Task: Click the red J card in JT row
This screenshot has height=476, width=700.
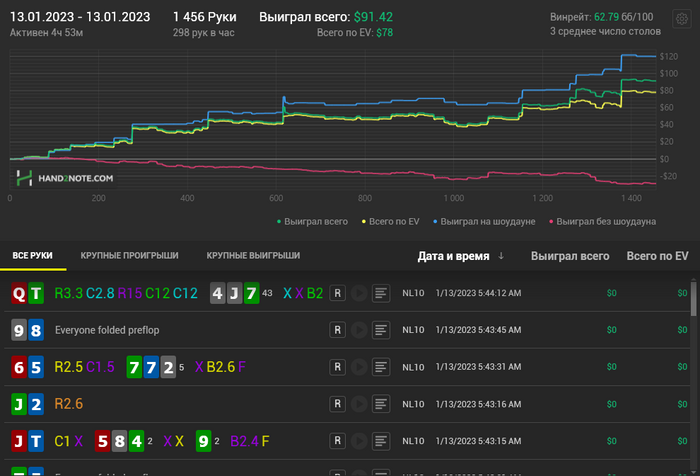Action: coord(19,441)
